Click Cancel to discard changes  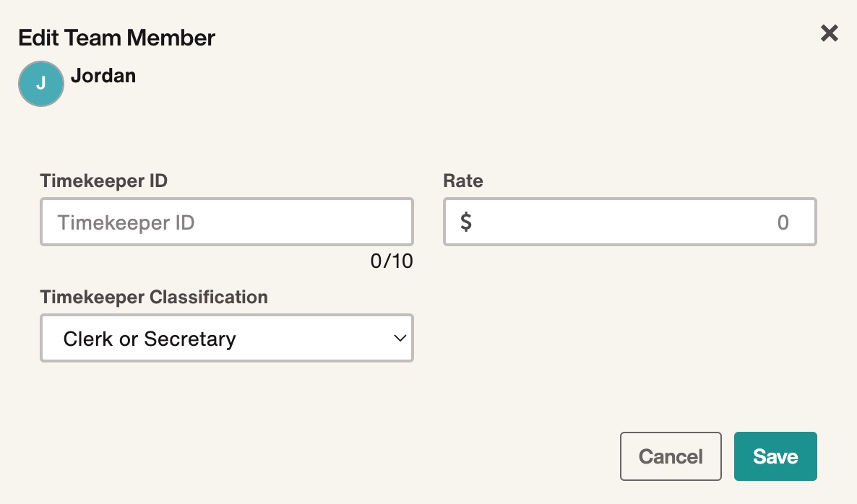click(x=671, y=456)
